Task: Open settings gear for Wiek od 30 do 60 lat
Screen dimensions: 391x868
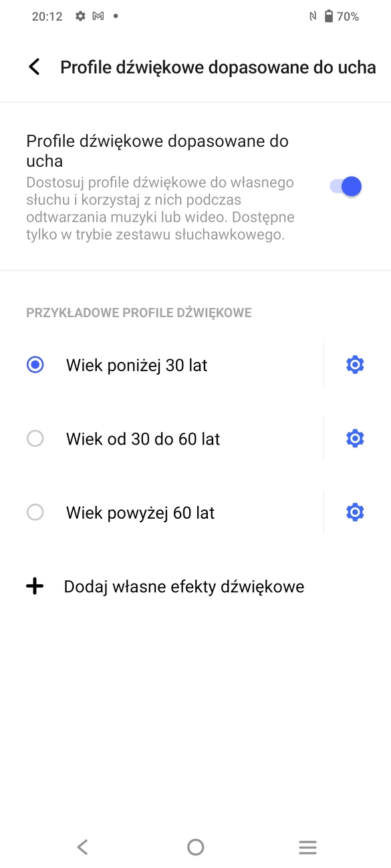Action: tap(355, 439)
